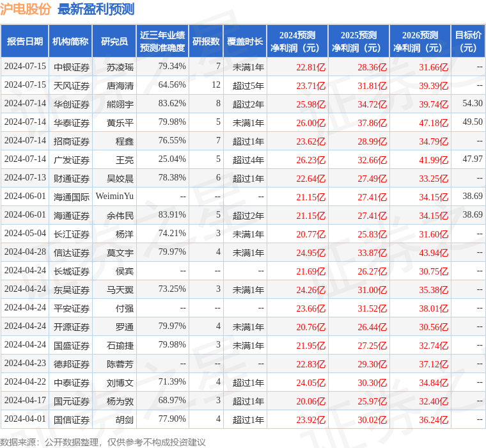Select the 开源证券 institution cell

click(x=72, y=327)
